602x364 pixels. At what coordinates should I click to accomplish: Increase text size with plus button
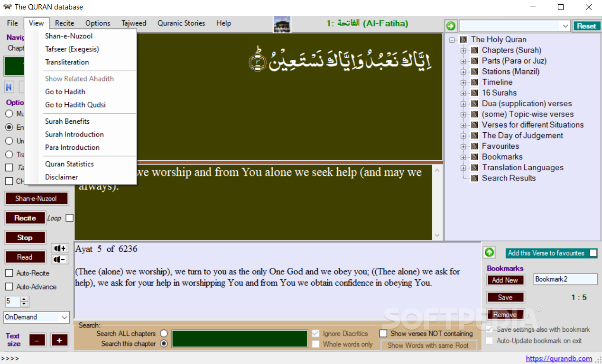[60, 340]
